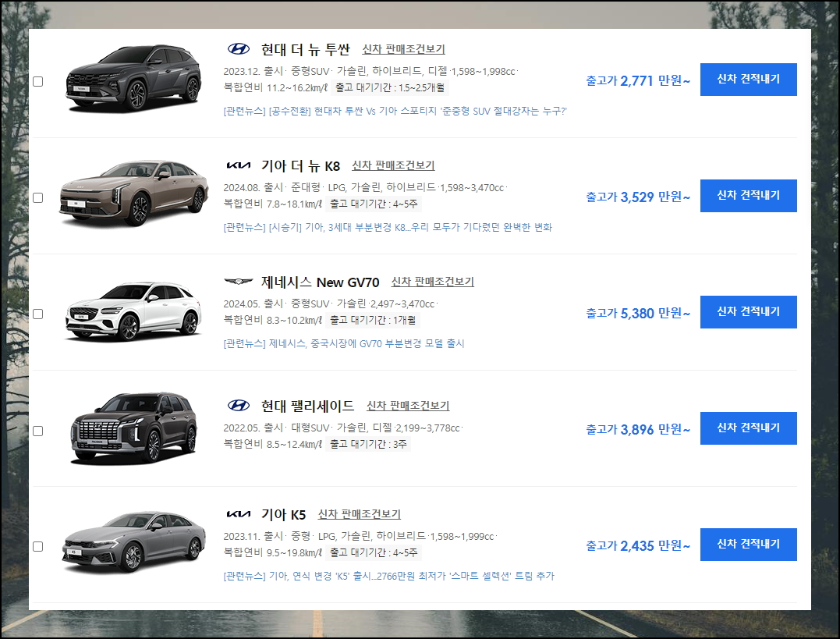
Task: Open 신차 판매조건보기 for 팰리세이드
Action: 408,406
